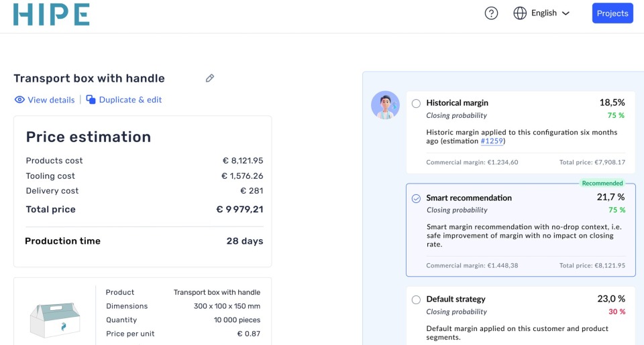Screen dimensions: 644x345
Task: Click the Total price value in estimation
Action: pos(239,210)
